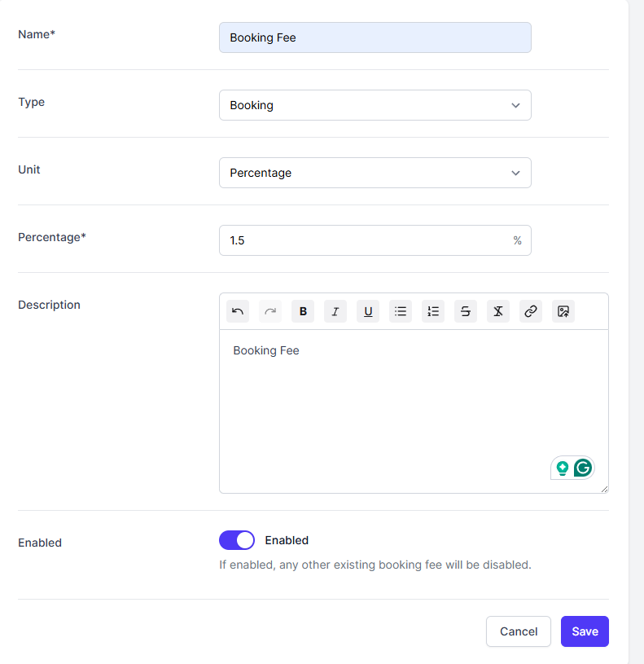Viewport: 644px width, 664px height.
Task: Save the booking fee
Action: coord(585,631)
